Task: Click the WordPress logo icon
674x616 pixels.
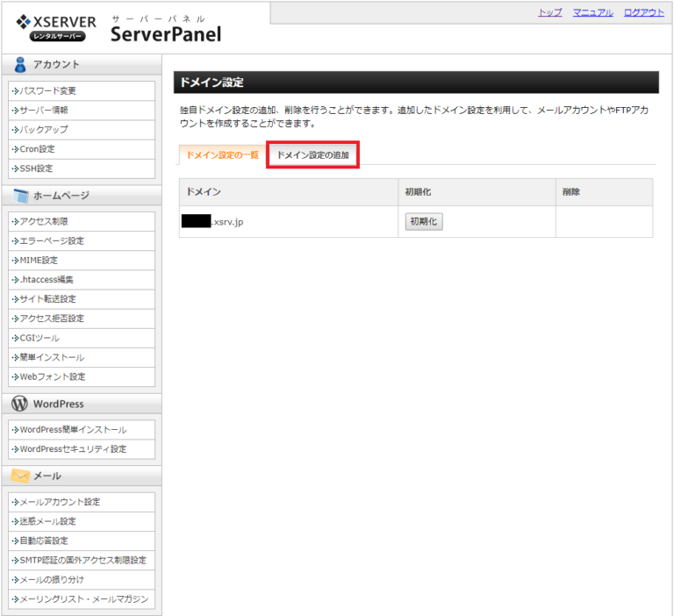Action: click(x=19, y=405)
